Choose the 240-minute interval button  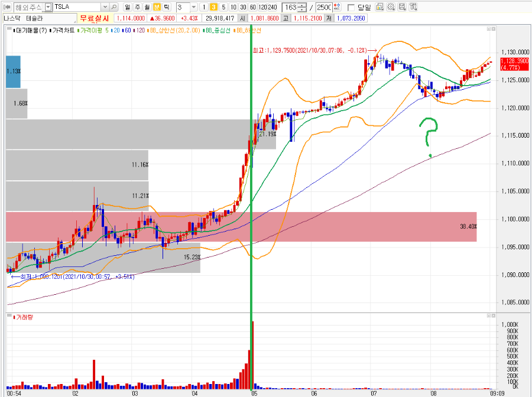click(x=273, y=7)
